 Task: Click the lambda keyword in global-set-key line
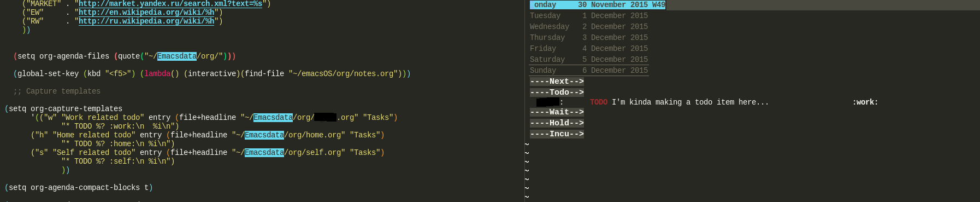(x=157, y=74)
